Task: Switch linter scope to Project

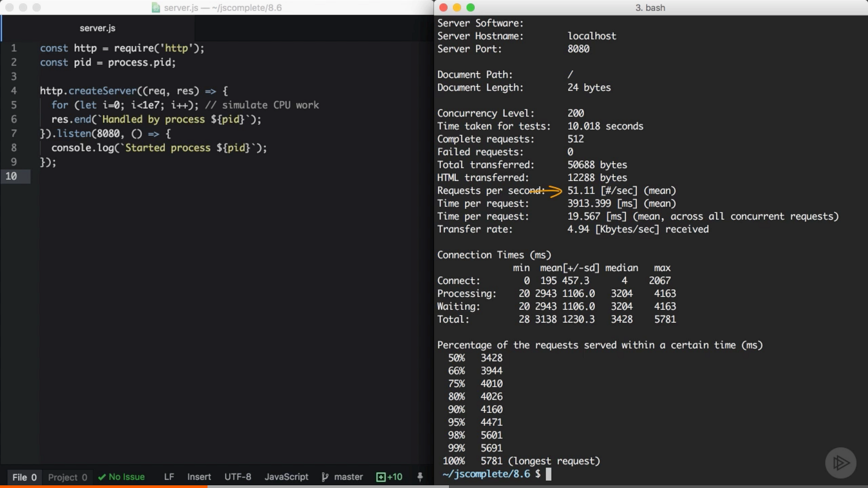Action: (x=67, y=477)
